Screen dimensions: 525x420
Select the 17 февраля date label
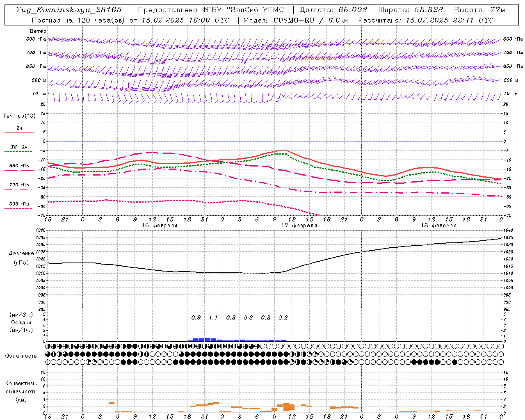pyautogui.click(x=299, y=226)
